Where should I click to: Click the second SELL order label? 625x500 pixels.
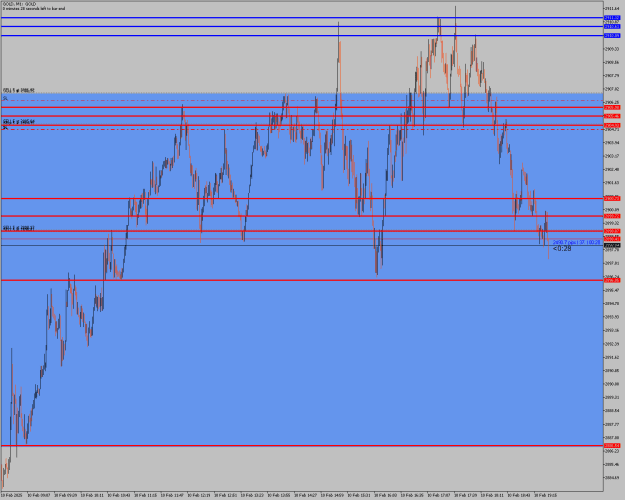pyautogui.click(x=18, y=121)
